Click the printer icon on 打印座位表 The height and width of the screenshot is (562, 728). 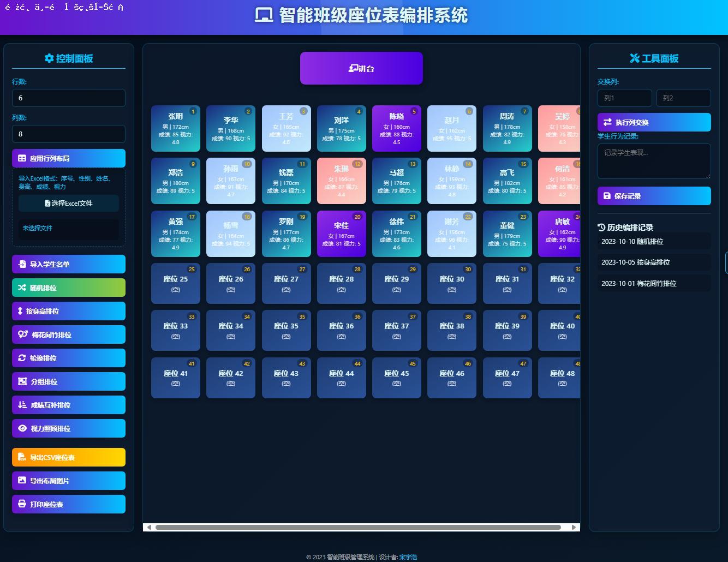pos(22,504)
